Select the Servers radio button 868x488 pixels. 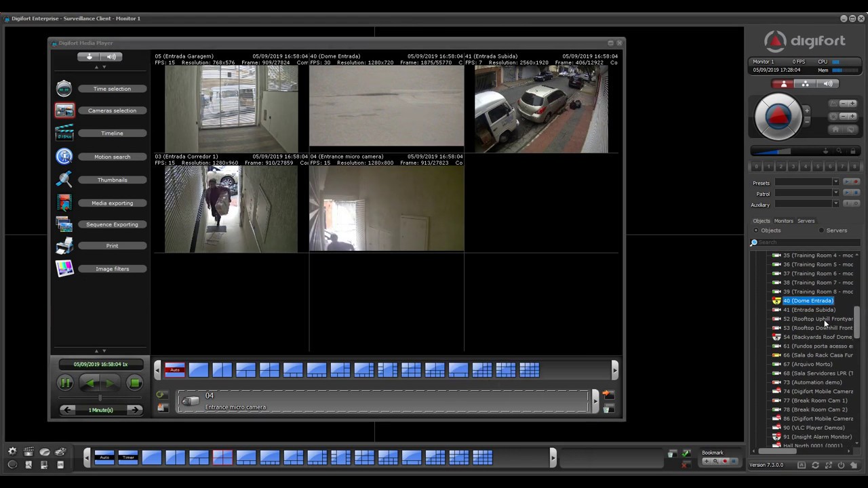(x=821, y=230)
